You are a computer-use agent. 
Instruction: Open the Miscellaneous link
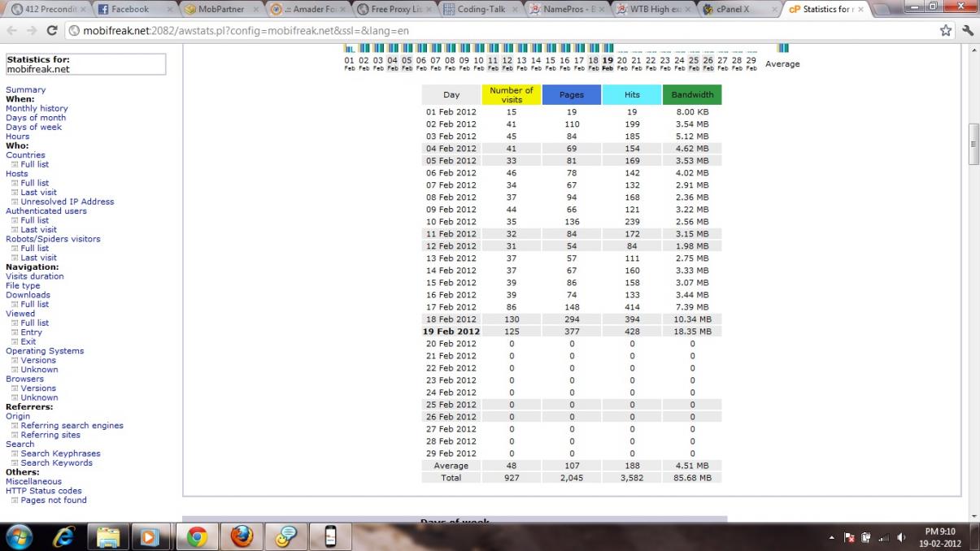pyautogui.click(x=33, y=482)
